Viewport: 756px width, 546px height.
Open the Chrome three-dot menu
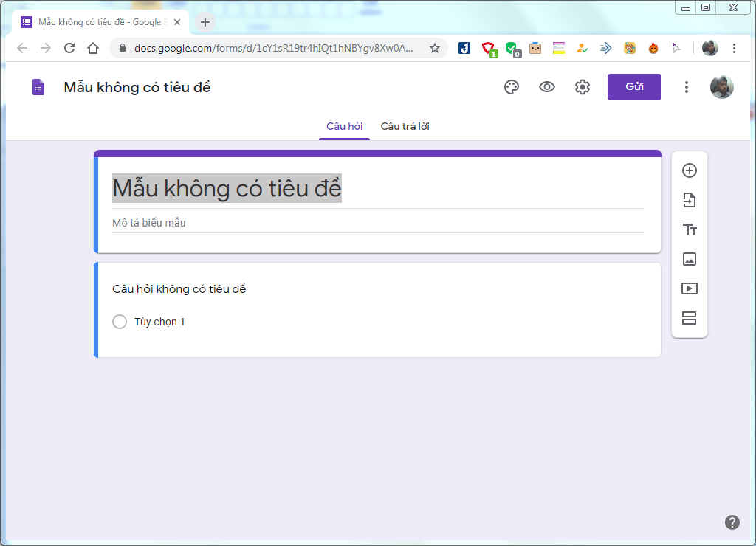pos(734,48)
